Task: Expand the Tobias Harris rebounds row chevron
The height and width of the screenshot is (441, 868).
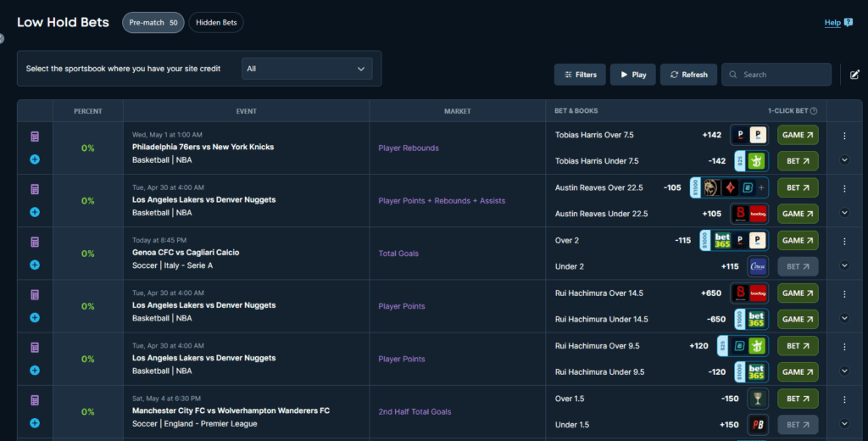Action: point(844,160)
